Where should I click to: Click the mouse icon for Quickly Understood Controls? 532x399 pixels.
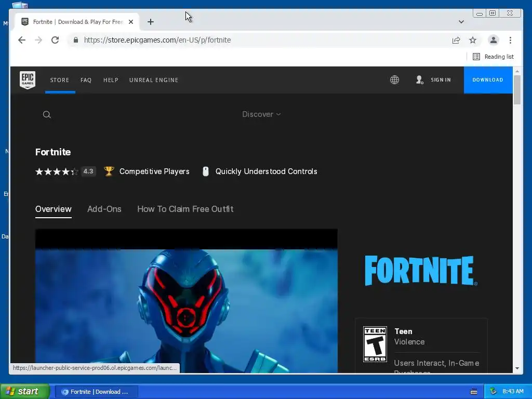pos(205,171)
